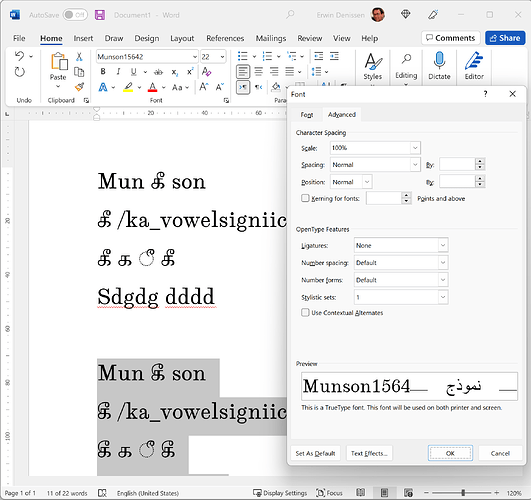The image size is (531, 500).
Task: Toggle Bold formatting
Action: coord(103,71)
